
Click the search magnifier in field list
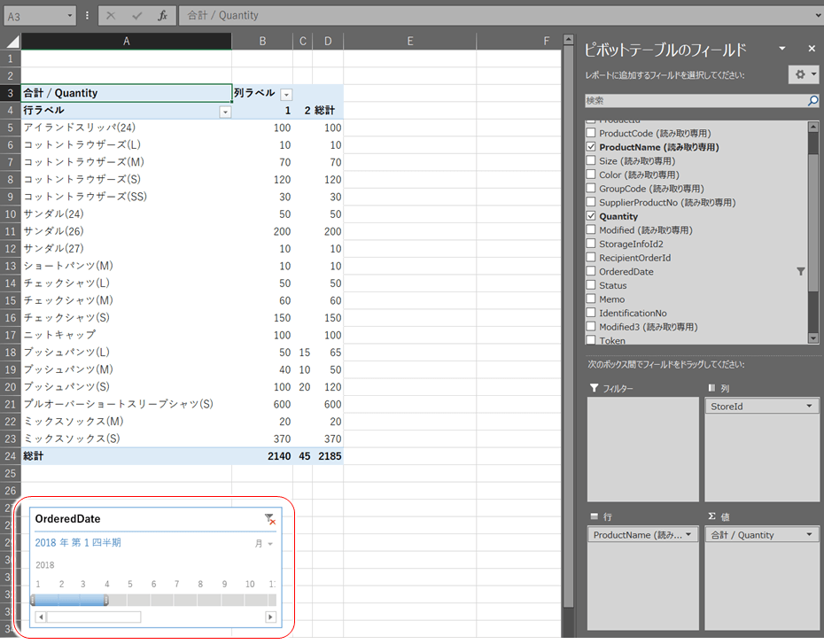click(x=812, y=101)
